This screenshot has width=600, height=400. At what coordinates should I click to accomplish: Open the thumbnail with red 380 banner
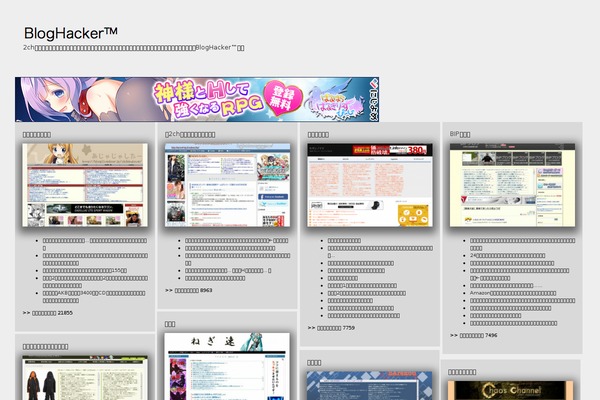click(x=370, y=185)
